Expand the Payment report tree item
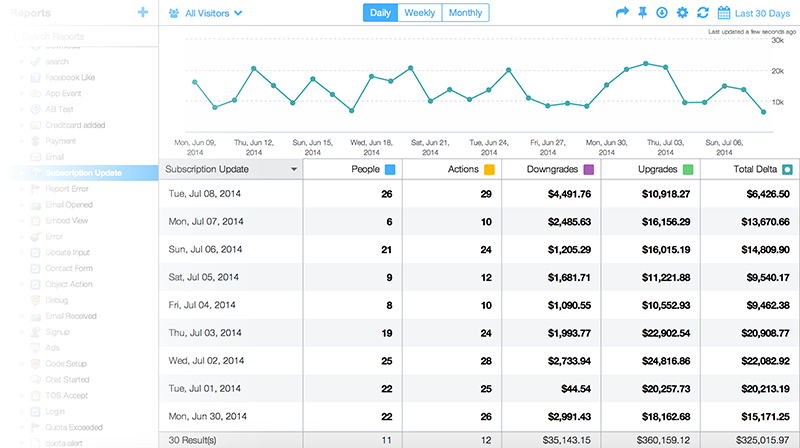Viewport: 800px width, 448px height. [22, 141]
